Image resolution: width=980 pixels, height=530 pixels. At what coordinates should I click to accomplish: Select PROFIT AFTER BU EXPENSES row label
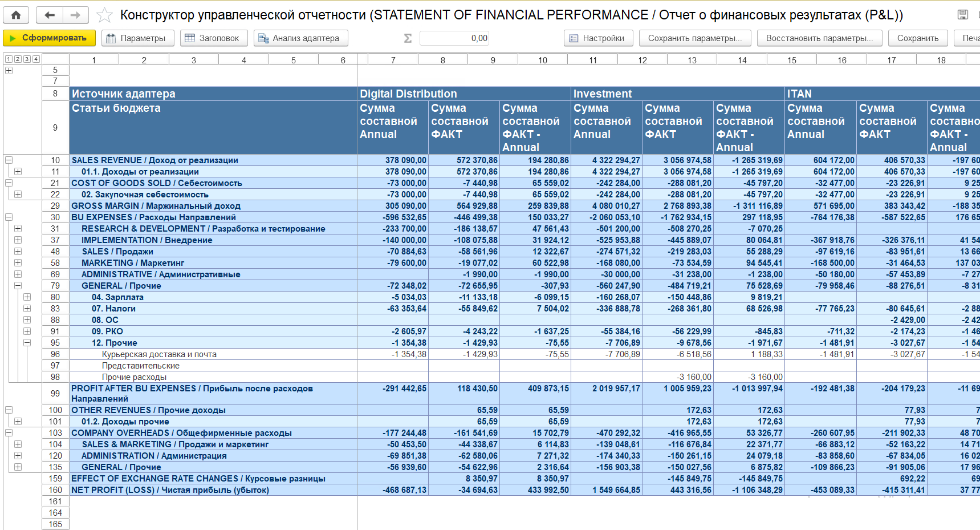213,394
